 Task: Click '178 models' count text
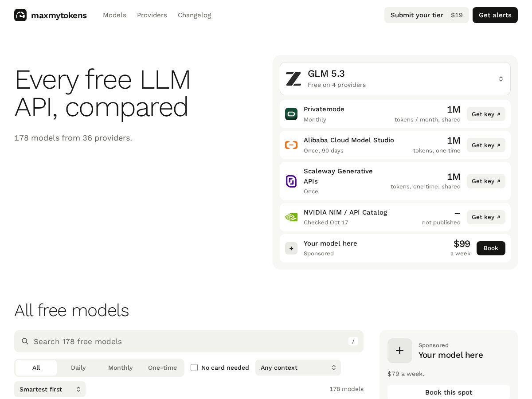click(x=346, y=389)
